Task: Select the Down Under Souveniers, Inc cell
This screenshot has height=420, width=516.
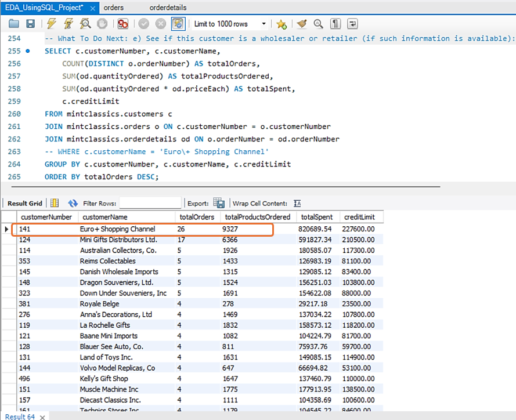Action: tap(127, 293)
